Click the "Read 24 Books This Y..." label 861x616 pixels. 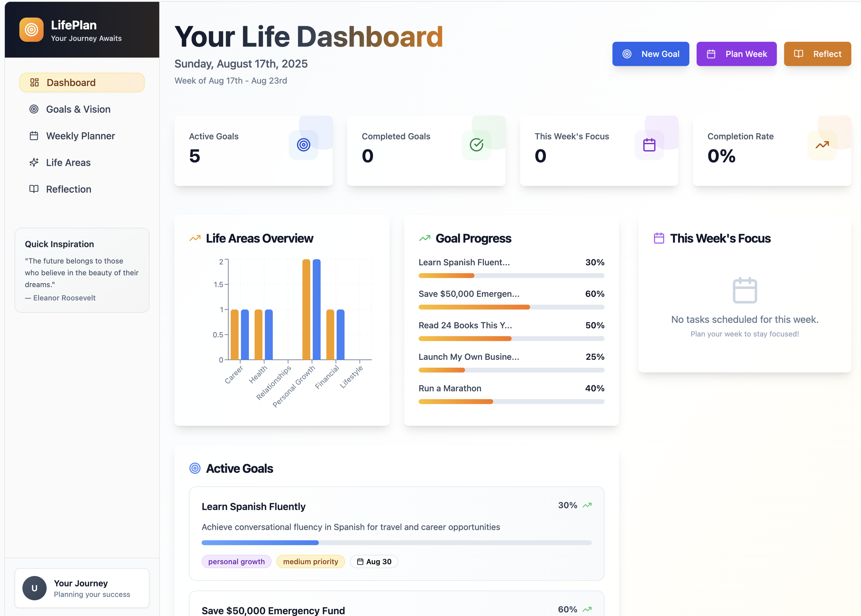(465, 326)
